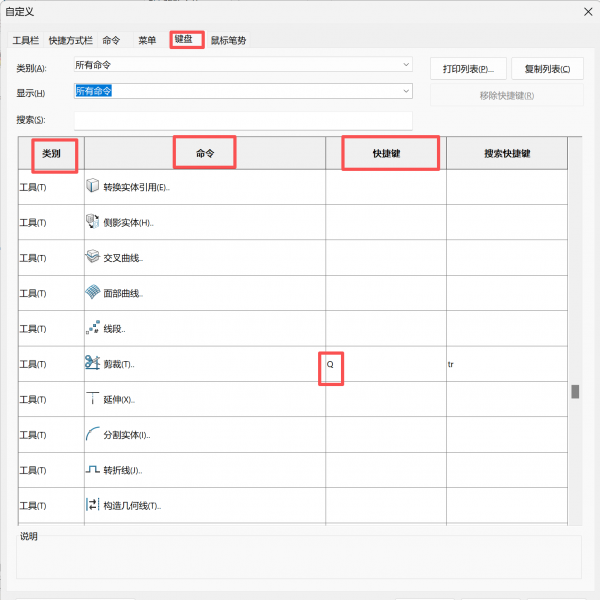Click the 复制列表 button
This screenshot has width=600, height=600.
[547, 69]
